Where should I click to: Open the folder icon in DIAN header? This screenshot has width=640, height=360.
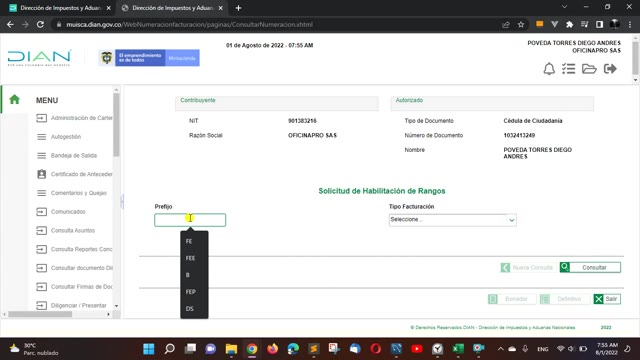pos(589,69)
